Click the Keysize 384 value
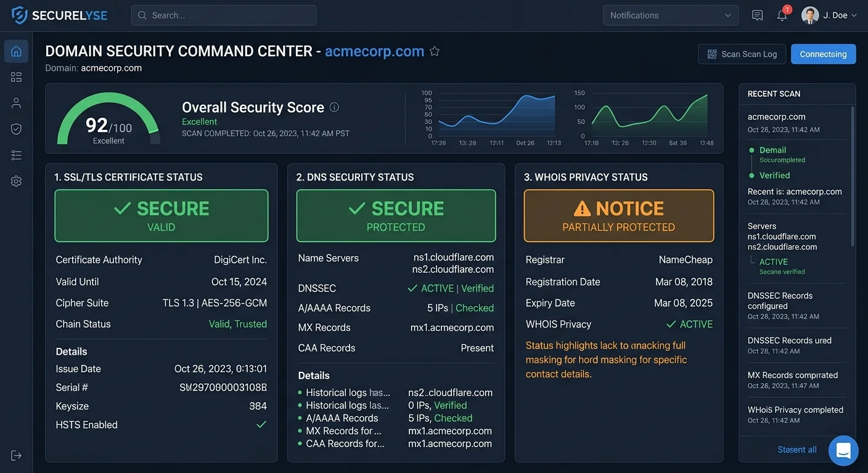The width and height of the screenshot is (868, 473). point(258,406)
